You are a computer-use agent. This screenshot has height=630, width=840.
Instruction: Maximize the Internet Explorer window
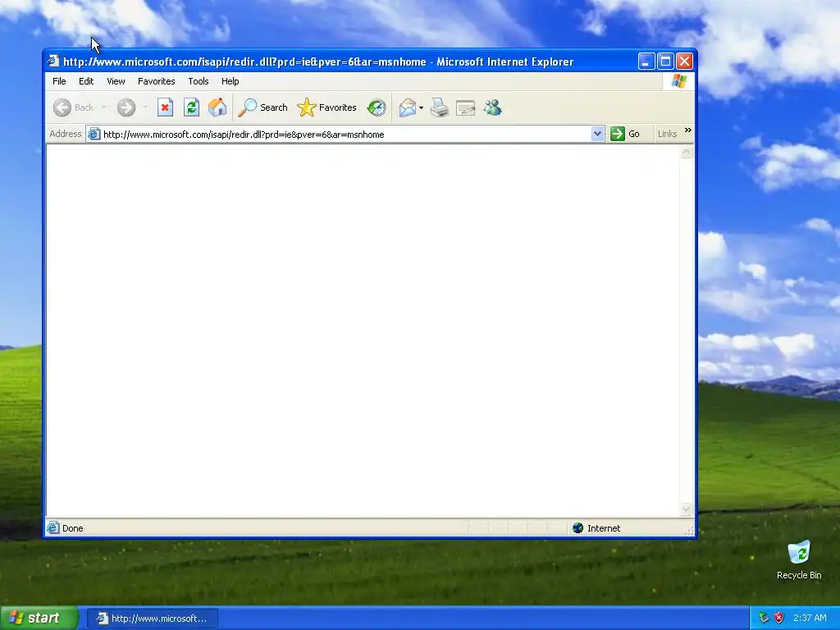pos(665,62)
